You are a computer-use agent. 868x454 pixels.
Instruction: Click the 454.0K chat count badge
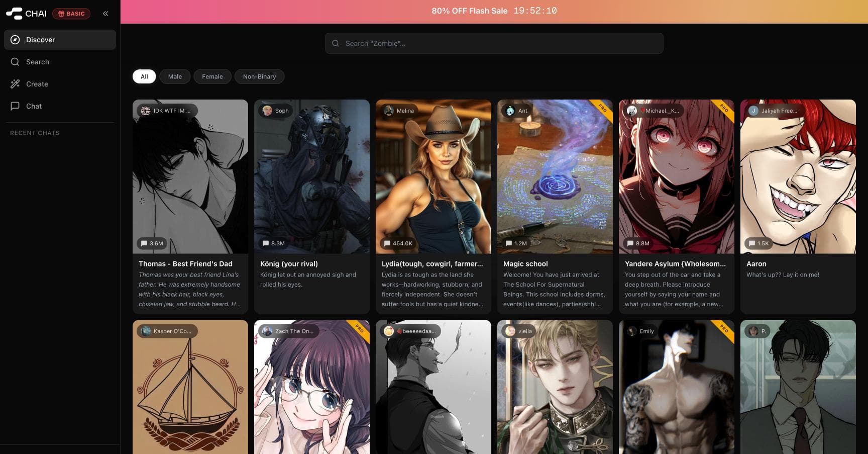[398, 243]
